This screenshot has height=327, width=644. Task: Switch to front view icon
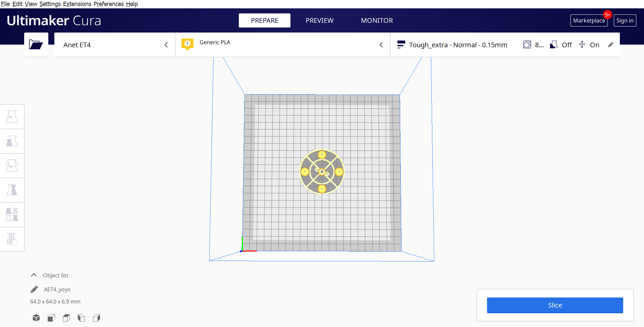click(51, 318)
